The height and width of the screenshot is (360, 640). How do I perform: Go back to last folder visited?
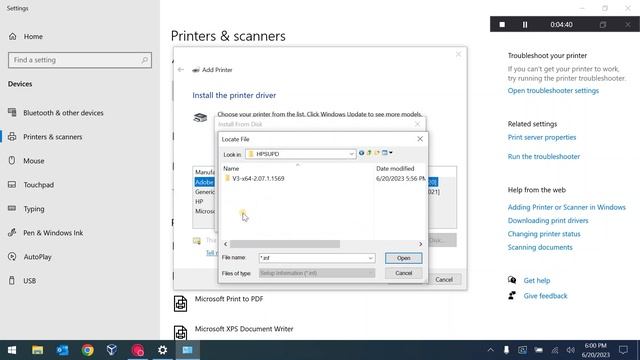point(361,153)
